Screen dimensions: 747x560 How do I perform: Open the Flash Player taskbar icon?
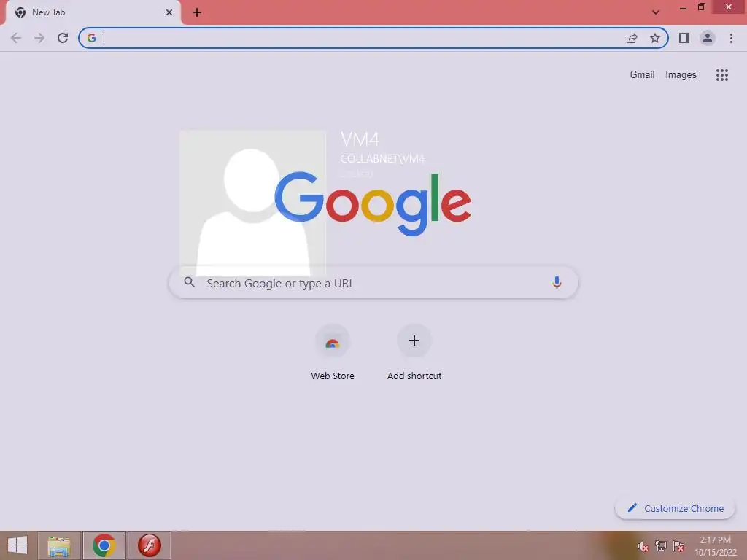149,545
